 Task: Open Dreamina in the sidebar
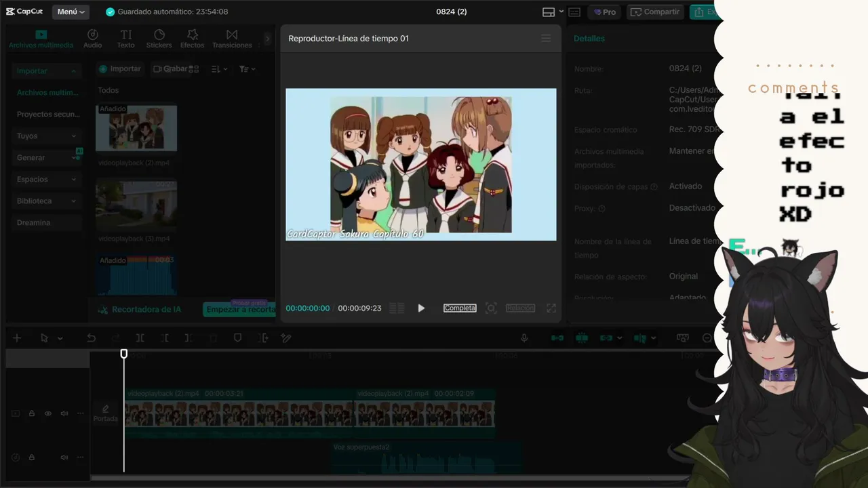[47, 222]
